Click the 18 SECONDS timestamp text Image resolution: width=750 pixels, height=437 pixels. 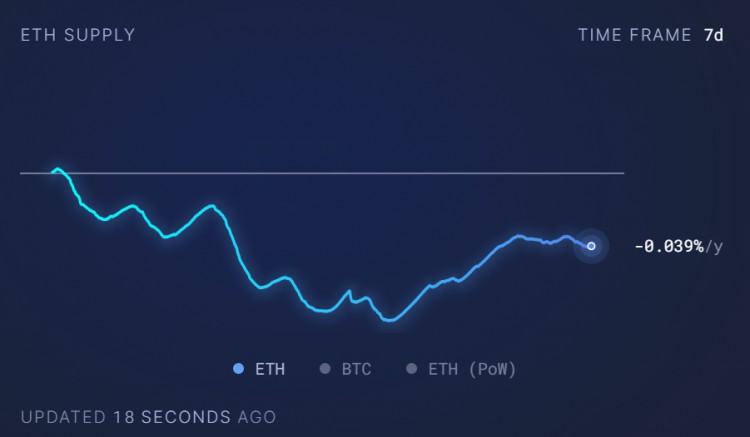(x=170, y=416)
